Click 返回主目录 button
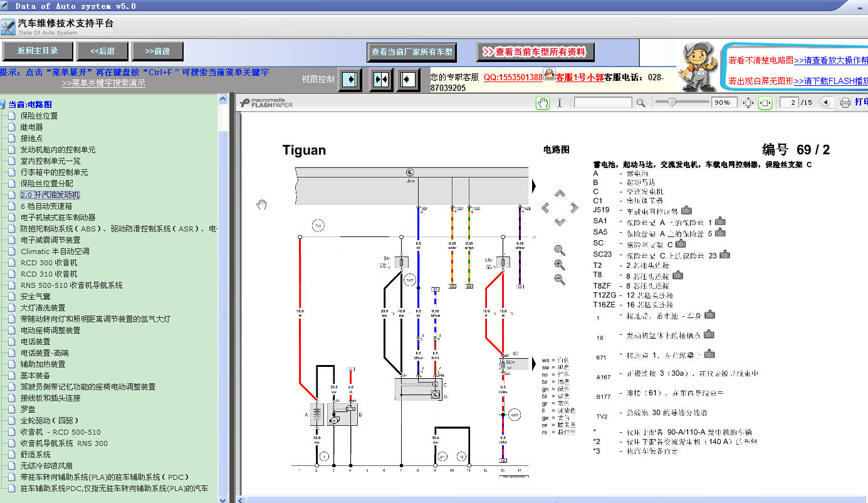The image size is (868, 503). tap(38, 51)
